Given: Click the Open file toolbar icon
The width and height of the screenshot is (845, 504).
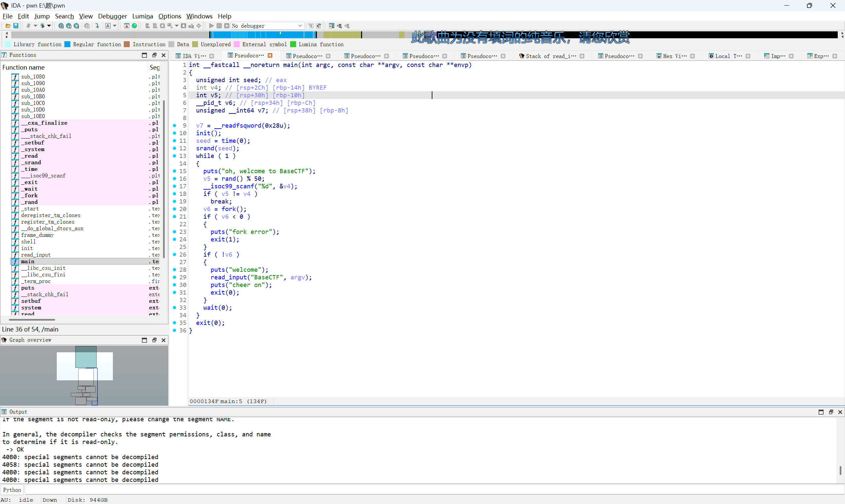Looking at the screenshot, I should coord(8,26).
